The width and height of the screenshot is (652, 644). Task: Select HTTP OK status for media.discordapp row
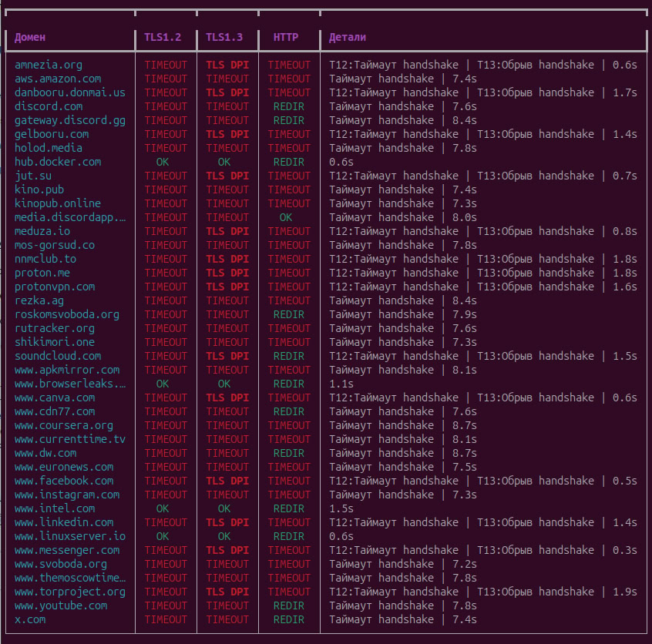(286, 217)
